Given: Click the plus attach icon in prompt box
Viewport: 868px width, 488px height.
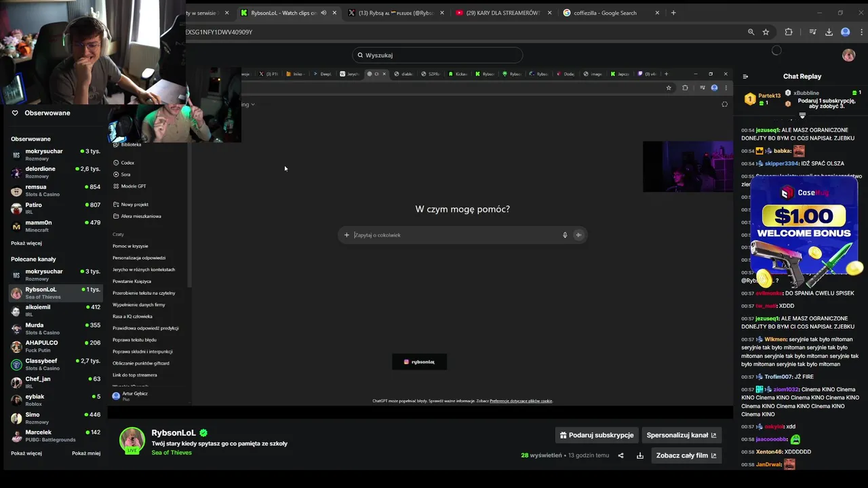Looking at the screenshot, I should [347, 235].
